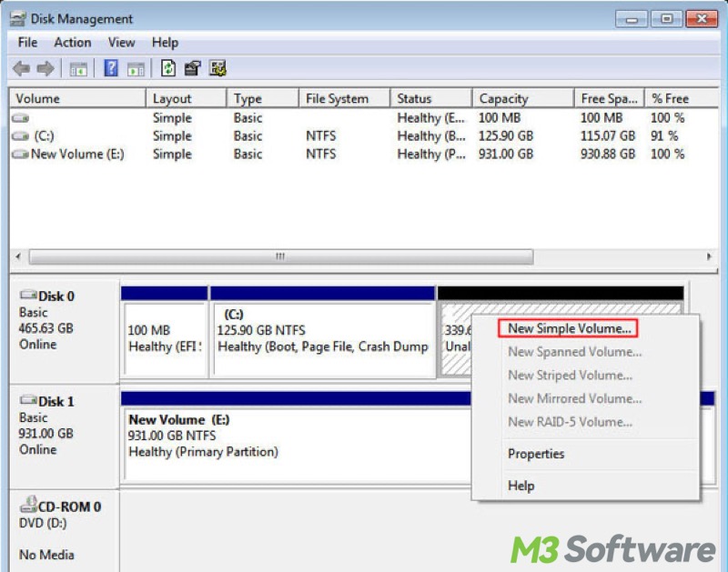Click the Healthy (B... status cell
Screen dimensions: 728x572
click(x=431, y=135)
